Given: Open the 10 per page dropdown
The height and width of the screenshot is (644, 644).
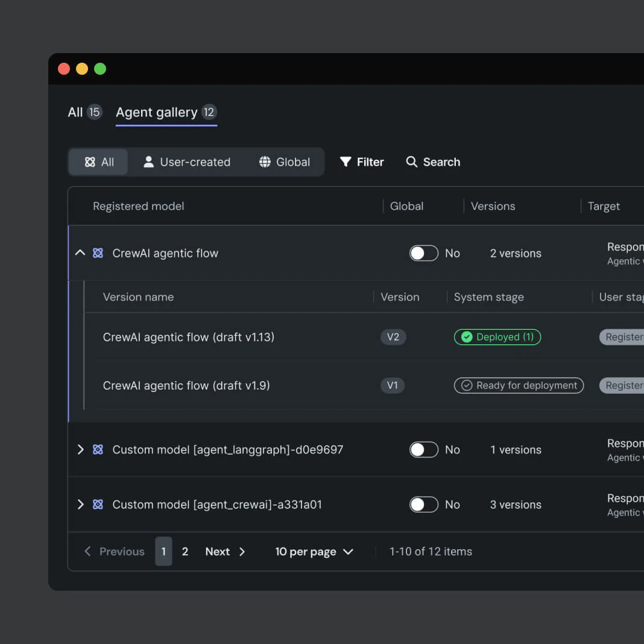Looking at the screenshot, I should [314, 551].
